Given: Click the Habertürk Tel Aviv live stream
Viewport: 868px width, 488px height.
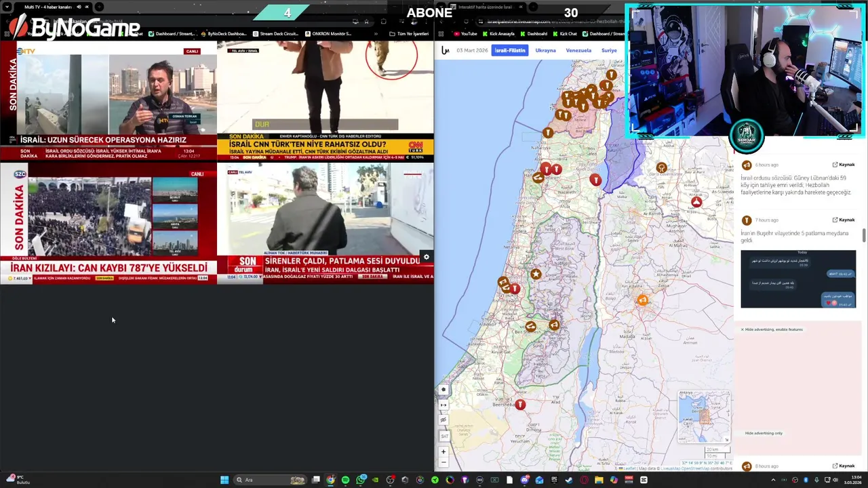Looking at the screenshot, I should [325, 223].
